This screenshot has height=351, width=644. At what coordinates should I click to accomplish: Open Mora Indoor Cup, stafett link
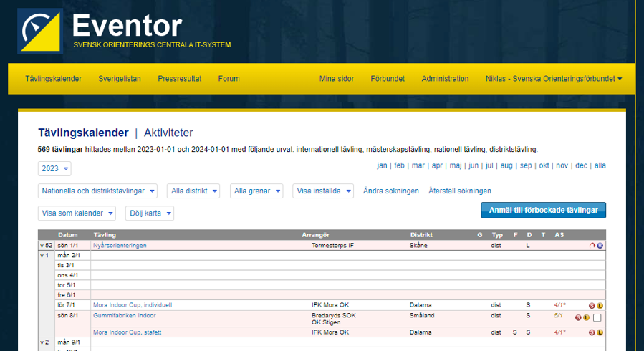coord(127,332)
